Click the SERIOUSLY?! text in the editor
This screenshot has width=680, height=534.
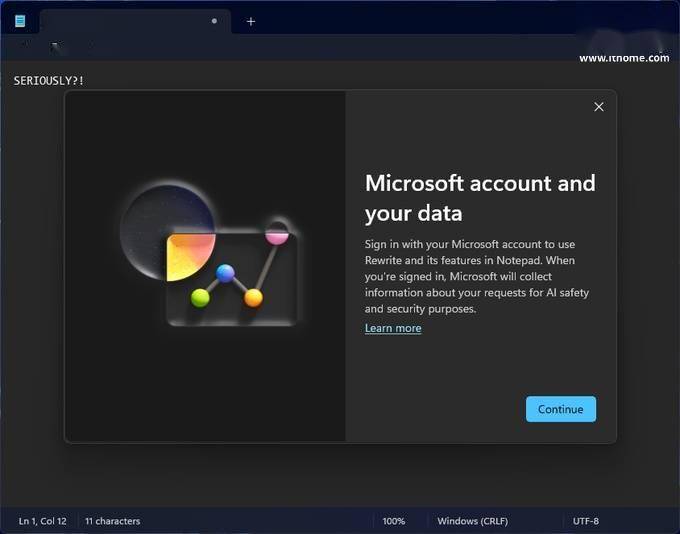(x=49, y=81)
